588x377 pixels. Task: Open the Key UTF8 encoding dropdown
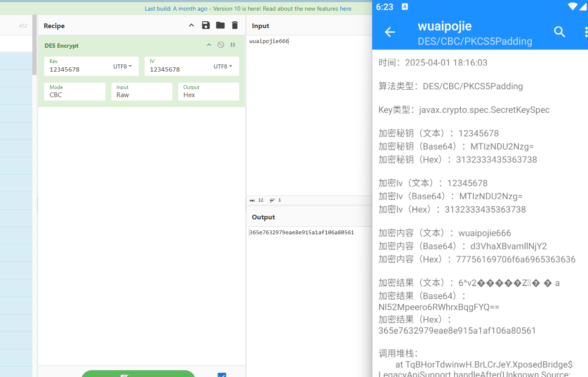[x=123, y=66]
